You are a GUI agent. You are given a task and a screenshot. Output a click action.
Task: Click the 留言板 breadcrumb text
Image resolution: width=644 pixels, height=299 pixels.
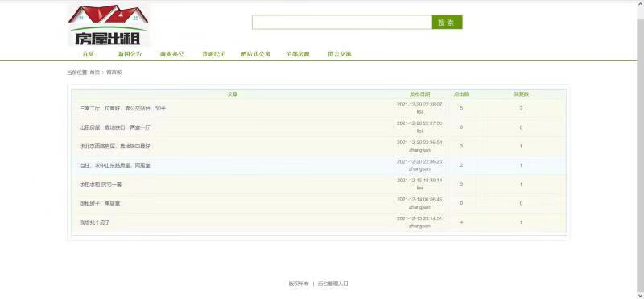pyautogui.click(x=114, y=73)
